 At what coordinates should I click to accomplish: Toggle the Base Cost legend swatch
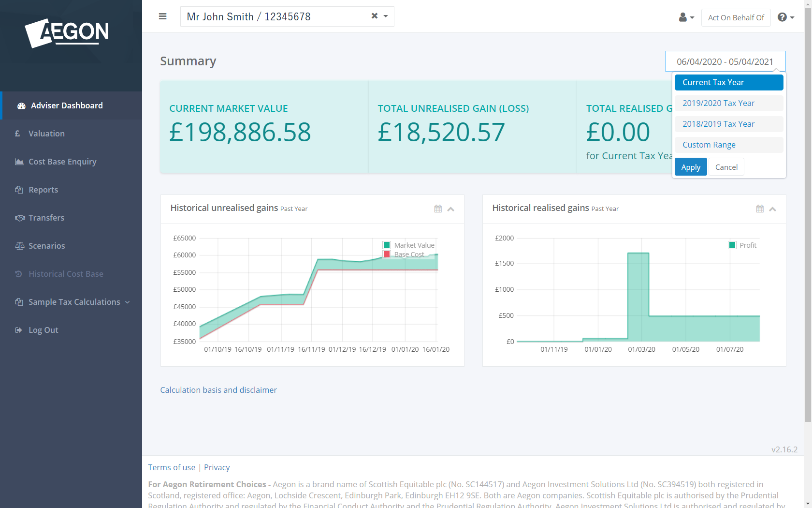(387, 254)
